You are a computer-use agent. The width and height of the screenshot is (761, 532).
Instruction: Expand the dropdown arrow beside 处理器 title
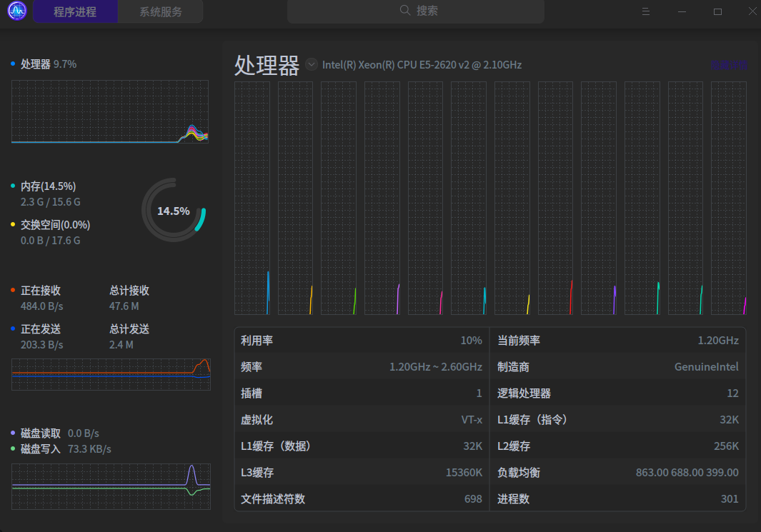pyautogui.click(x=312, y=64)
